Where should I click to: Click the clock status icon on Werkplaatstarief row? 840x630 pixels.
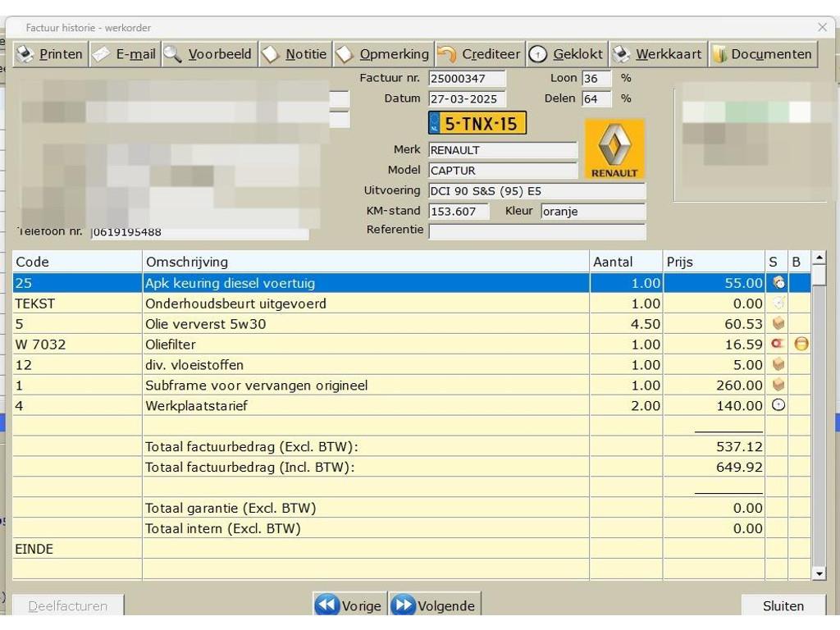[778, 405]
